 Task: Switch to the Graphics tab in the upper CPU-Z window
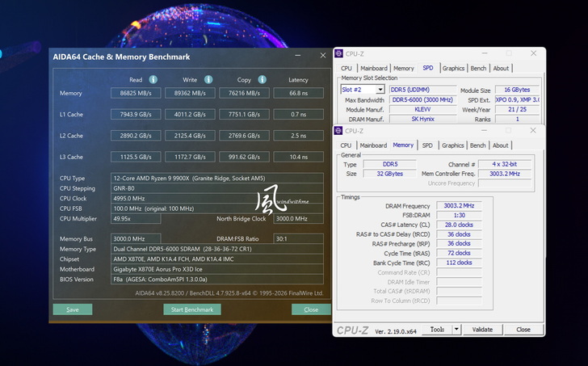(453, 69)
